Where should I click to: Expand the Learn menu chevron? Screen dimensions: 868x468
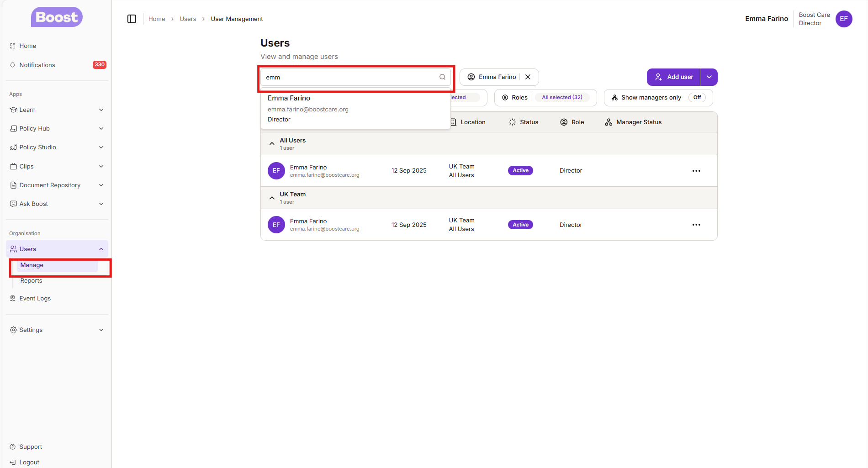click(101, 110)
